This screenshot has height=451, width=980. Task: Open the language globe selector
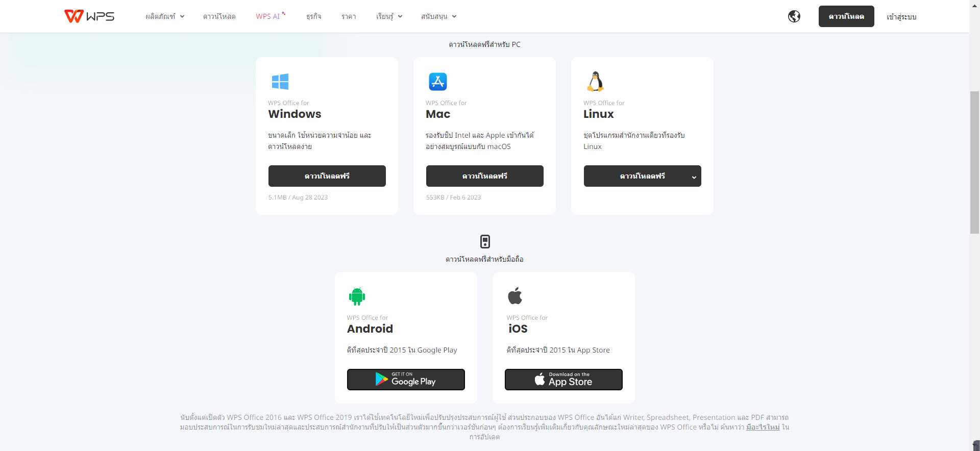794,16
